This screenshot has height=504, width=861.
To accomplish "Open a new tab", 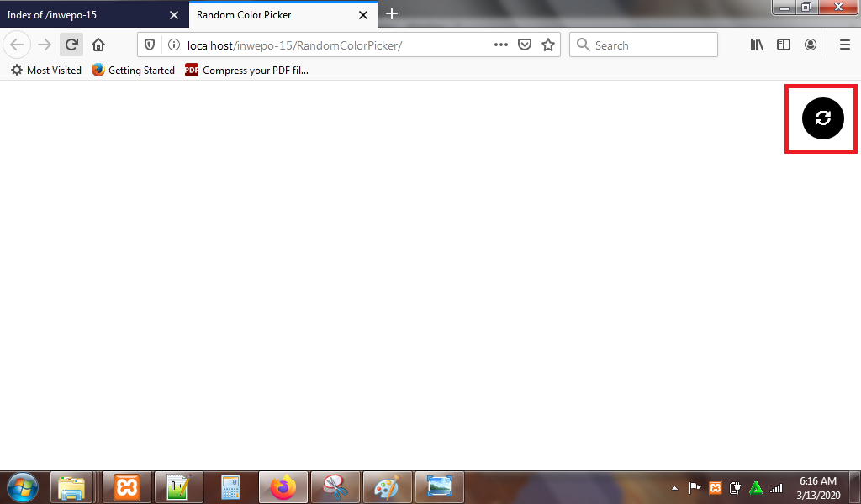I will (x=392, y=13).
